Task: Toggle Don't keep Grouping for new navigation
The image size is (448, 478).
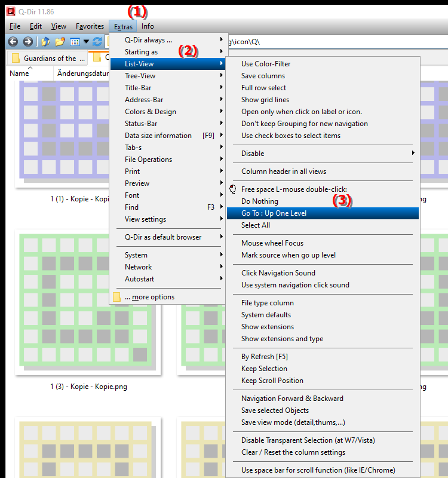Action: click(x=323, y=124)
